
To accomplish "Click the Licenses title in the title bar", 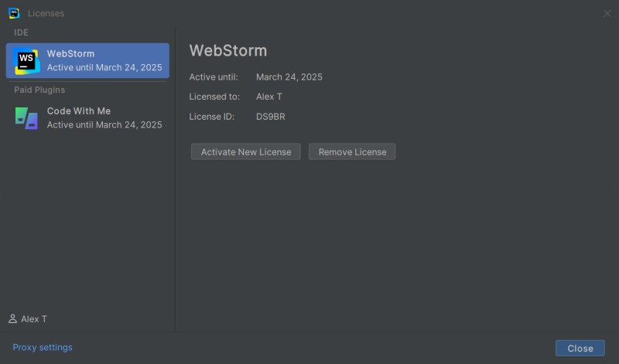I will click(x=46, y=13).
